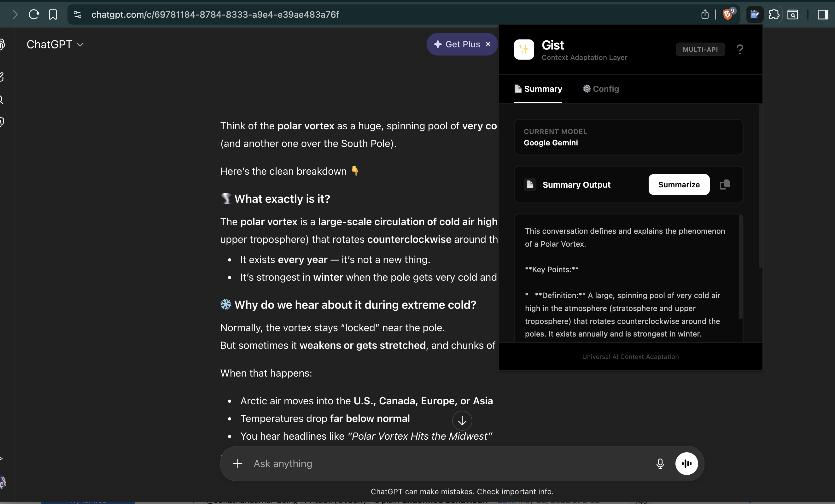Click the Get Plus button

(457, 44)
